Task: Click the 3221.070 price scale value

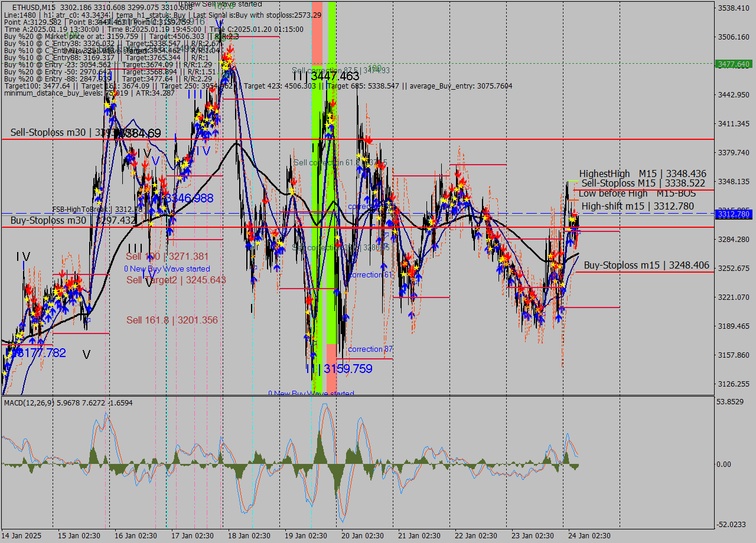Action: 733,297
